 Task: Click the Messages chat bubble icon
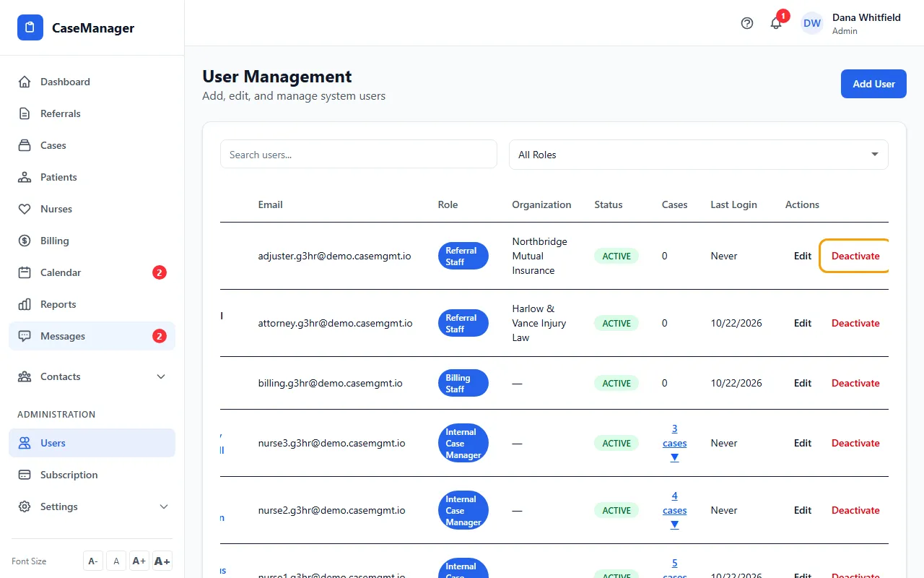pyautogui.click(x=25, y=336)
